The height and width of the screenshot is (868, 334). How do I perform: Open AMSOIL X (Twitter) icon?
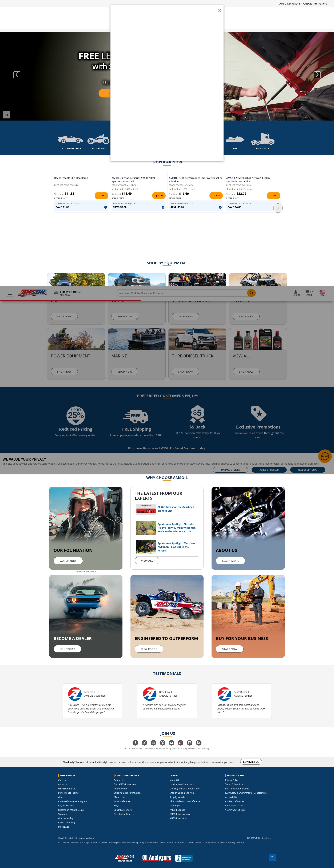tap(144, 743)
